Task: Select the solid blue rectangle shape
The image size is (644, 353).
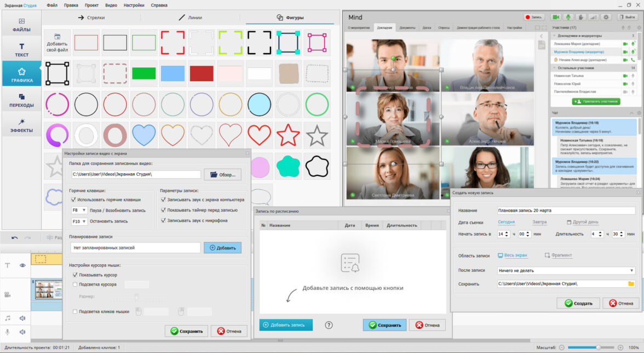Action: (x=173, y=73)
